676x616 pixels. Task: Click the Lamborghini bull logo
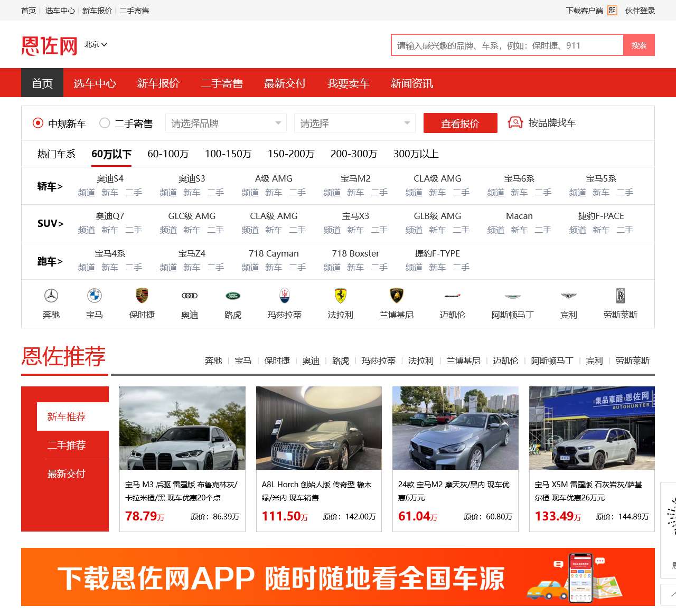pyautogui.click(x=397, y=296)
